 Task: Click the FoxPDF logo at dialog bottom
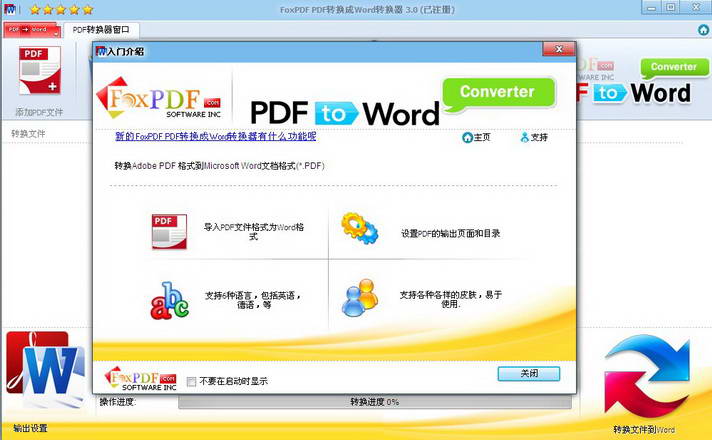point(140,379)
